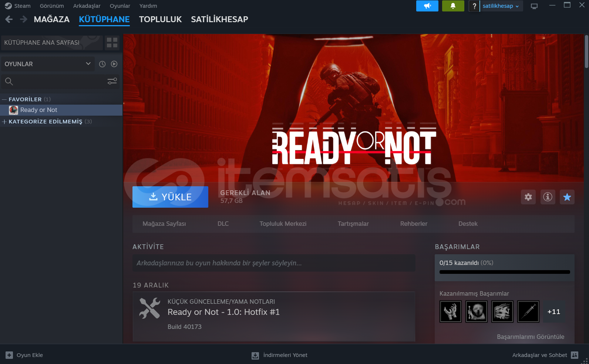
Task: Select Ready or Not in favorites list
Action: tap(61, 110)
